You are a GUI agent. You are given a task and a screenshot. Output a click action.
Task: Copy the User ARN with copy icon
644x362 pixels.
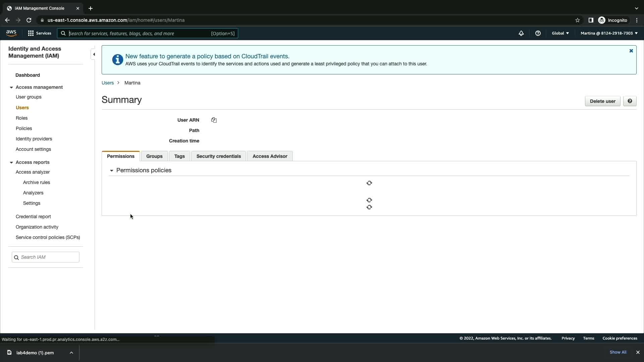coord(214,120)
